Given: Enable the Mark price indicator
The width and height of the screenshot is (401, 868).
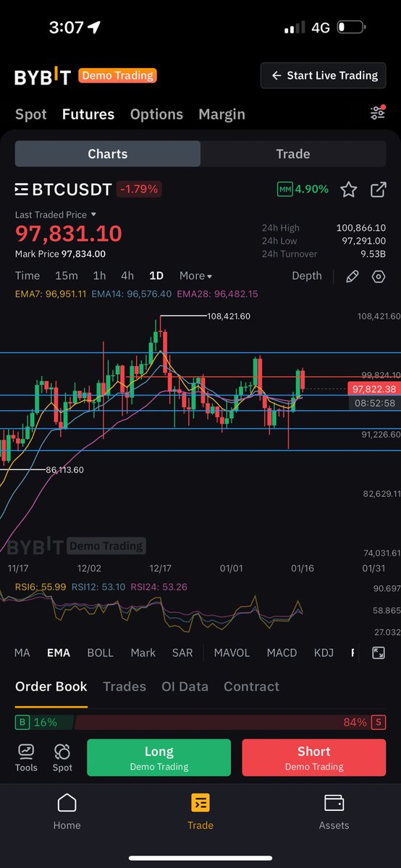Looking at the screenshot, I should point(143,652).
